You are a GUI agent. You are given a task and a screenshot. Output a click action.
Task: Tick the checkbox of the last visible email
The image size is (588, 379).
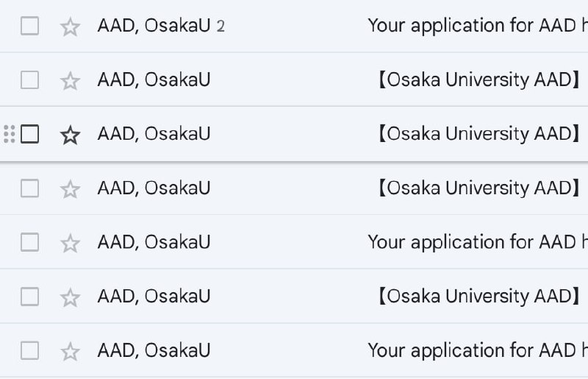click(29, 350)
